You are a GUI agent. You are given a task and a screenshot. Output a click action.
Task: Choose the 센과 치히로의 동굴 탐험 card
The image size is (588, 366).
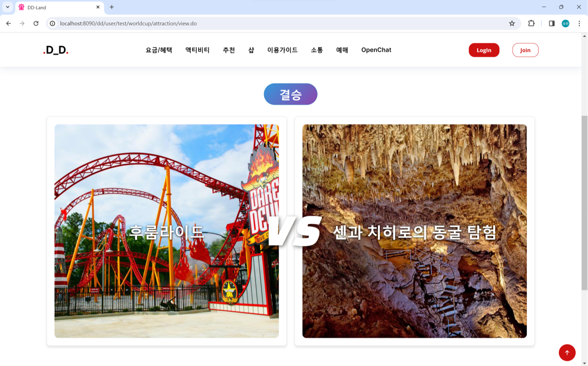click(415, 231)
